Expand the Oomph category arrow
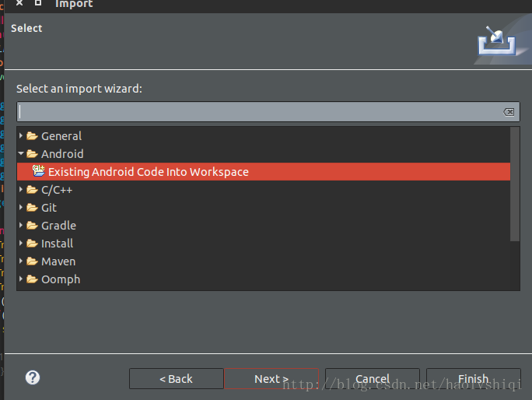Screen dimensions: 532x400 click(21, 279)
